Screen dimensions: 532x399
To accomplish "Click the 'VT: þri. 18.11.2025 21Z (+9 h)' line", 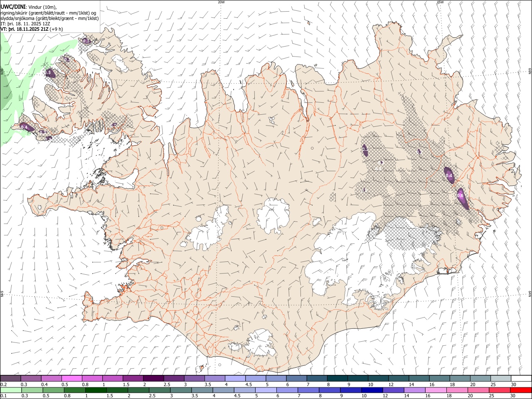I will tap(32, 29).
